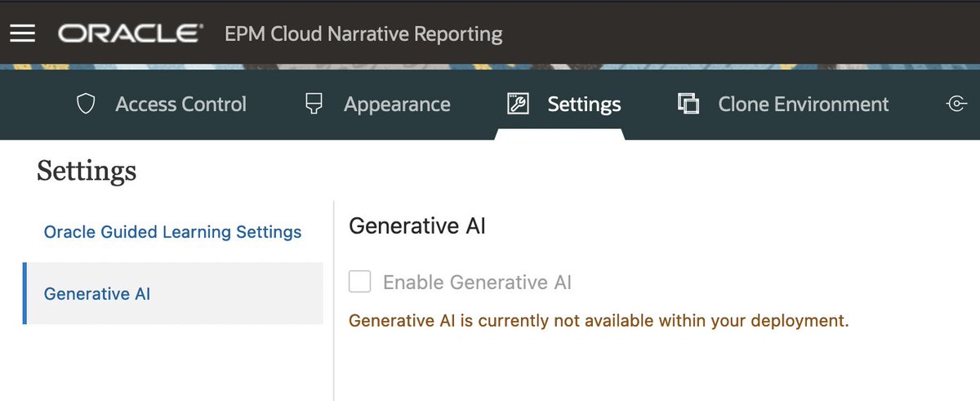Click the Oracle logo

(131, 33)
